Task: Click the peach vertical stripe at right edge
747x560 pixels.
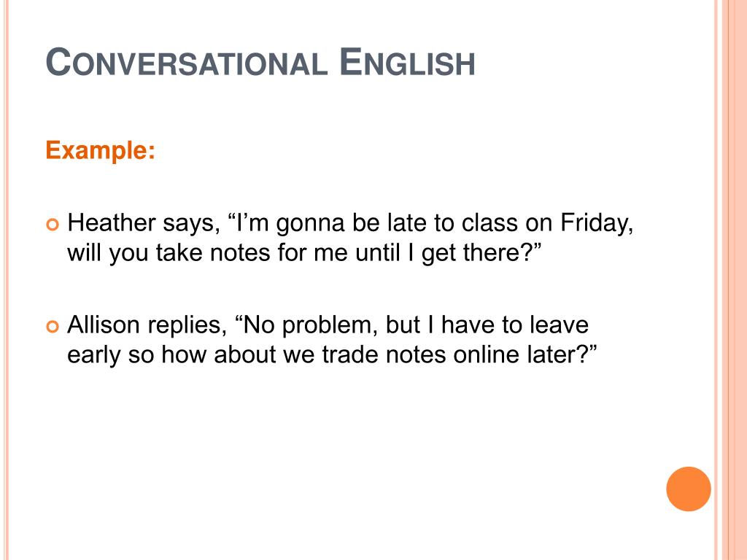Action: 732,280
